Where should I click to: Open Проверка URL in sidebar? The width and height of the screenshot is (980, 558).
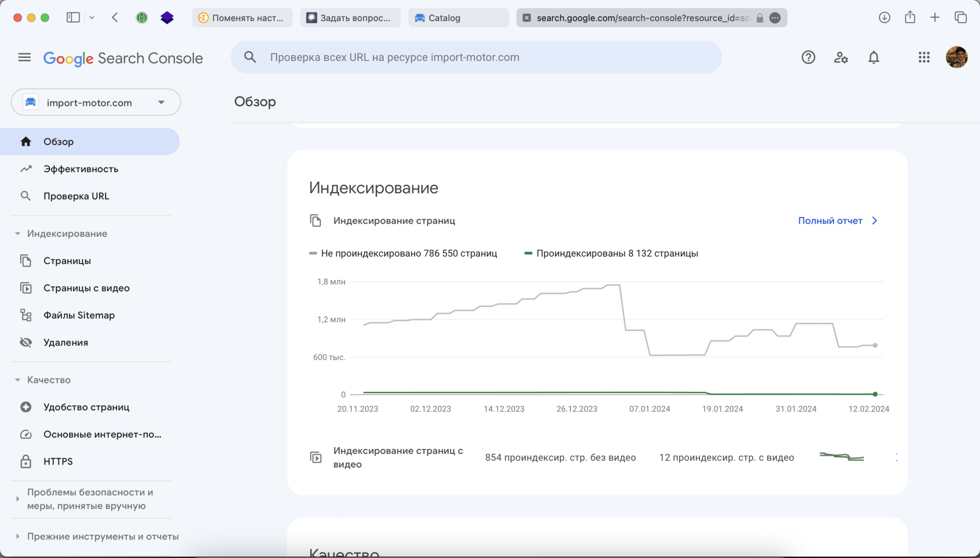point(90,196)
